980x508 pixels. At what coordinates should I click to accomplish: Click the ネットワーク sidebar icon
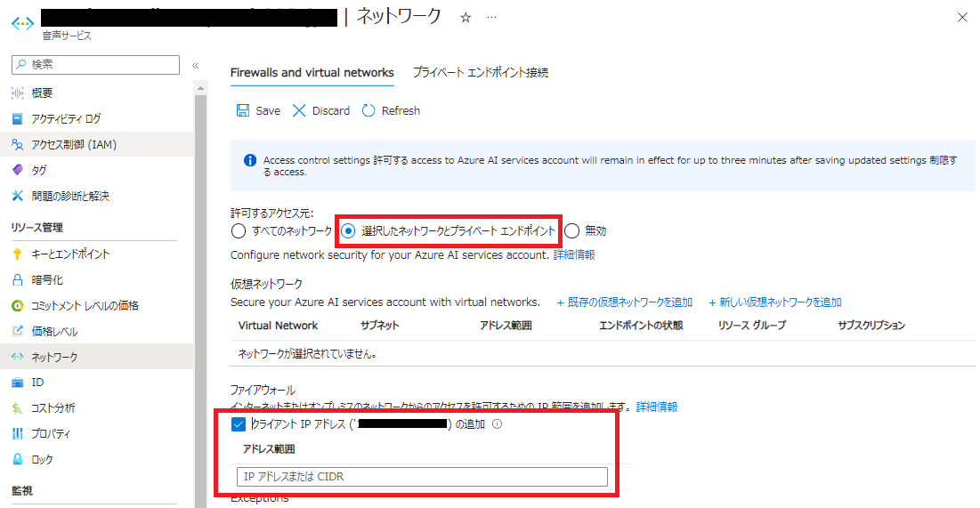(18, 357)
